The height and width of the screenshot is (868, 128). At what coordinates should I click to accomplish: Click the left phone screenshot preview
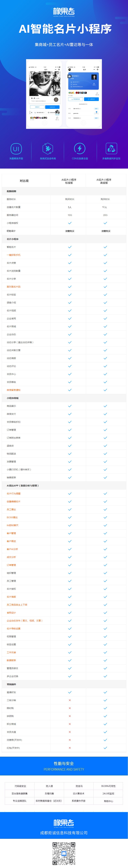click(x=45, y=94)
